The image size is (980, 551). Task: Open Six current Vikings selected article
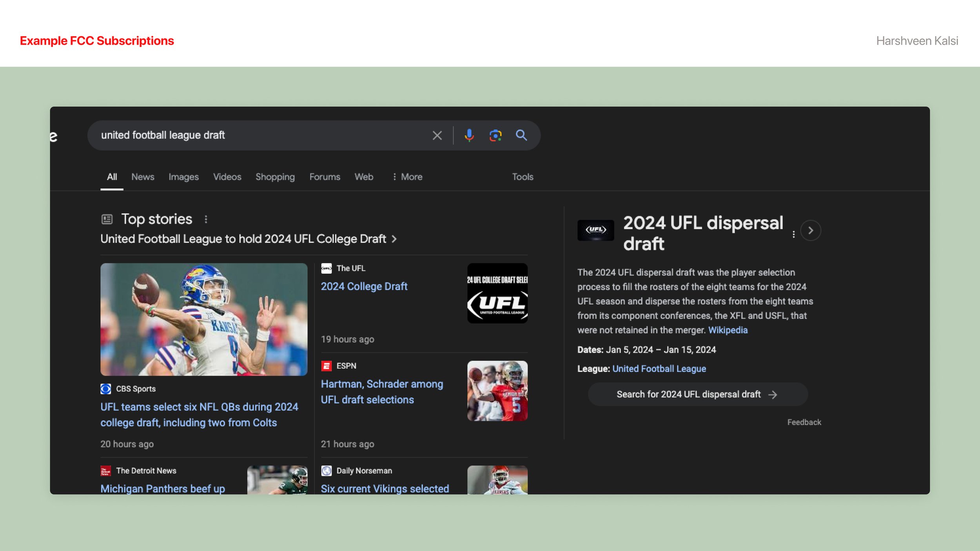pyautogui.click(x=385, y=489)
